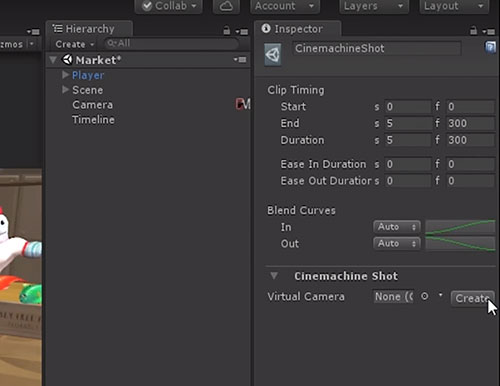Click the CinemachineShot name field
The image size is (500, 386).
click(377, 49)
